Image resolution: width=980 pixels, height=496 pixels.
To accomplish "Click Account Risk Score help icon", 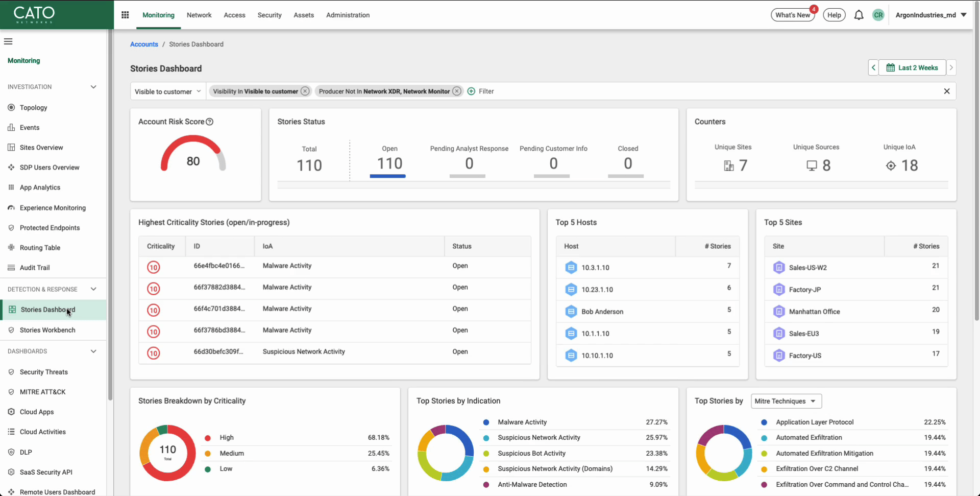I will [209, 122].
